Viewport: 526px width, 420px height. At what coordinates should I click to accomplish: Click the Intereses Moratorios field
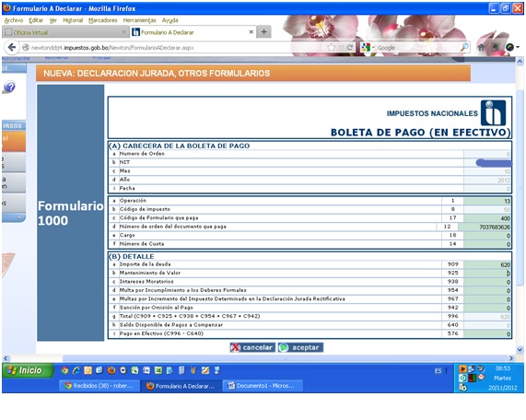point(487,282)
